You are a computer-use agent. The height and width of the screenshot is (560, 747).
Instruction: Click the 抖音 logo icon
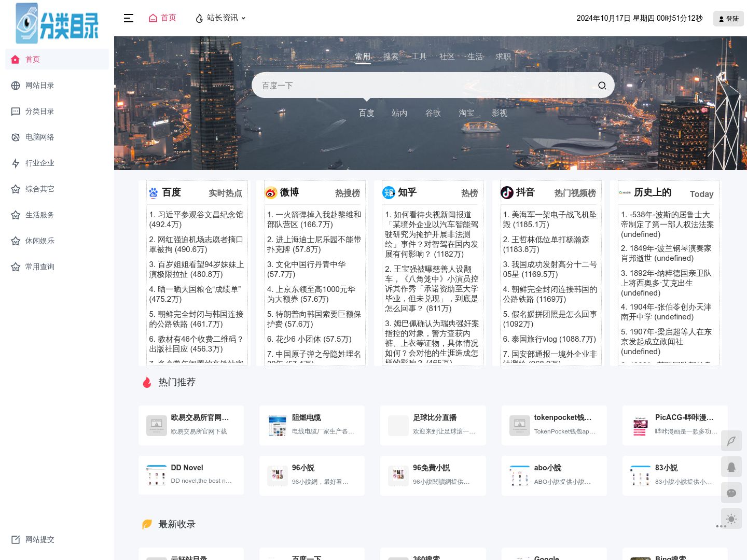(x=507, y=193)
